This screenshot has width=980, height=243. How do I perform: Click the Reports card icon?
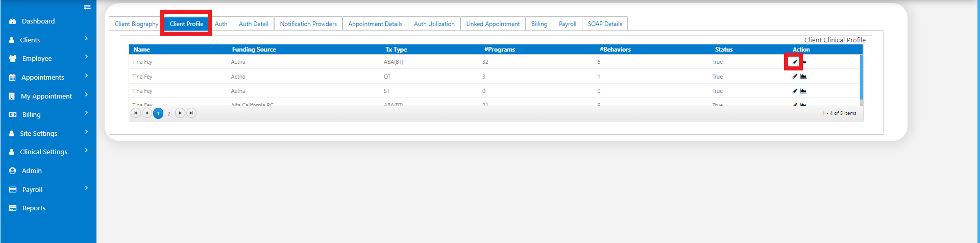(13, 208)
